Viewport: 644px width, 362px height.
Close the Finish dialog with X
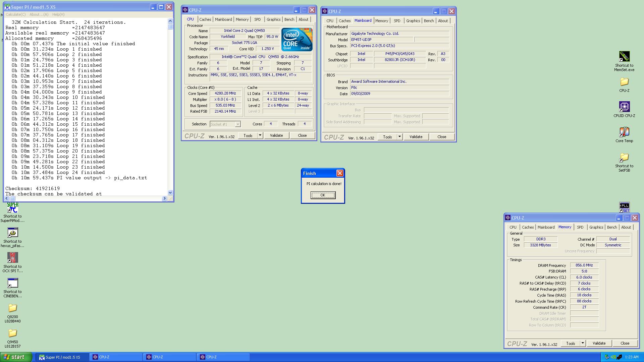point(340,173)
